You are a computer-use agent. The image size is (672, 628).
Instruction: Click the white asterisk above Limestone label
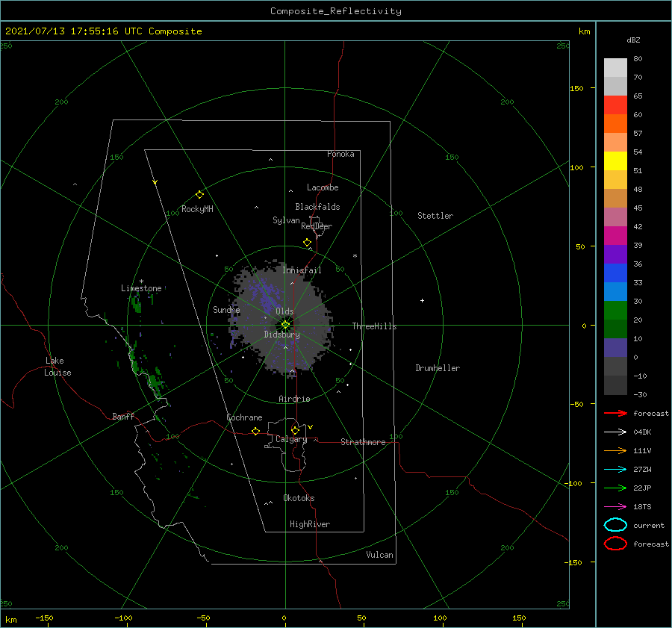[141, 282]
